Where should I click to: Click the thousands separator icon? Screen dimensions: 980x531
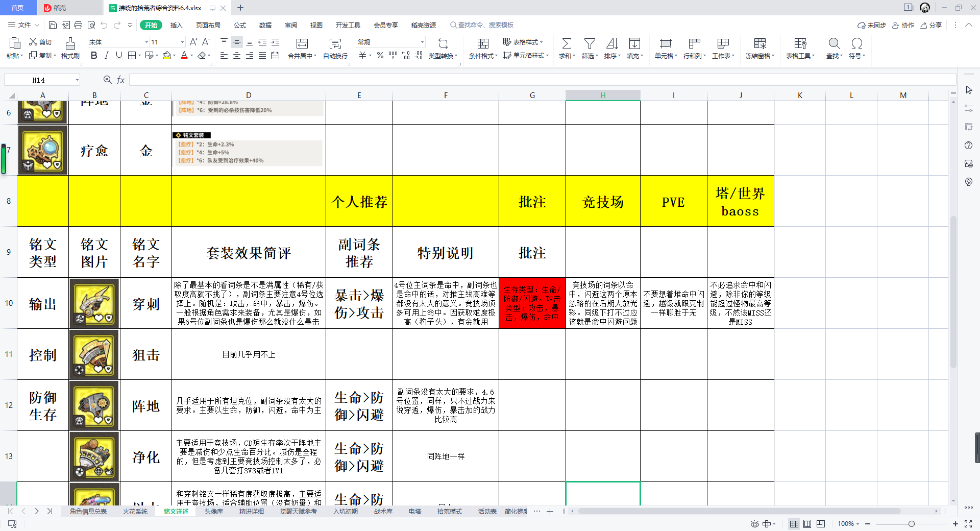pyautogui.click(x=393, y=55)
